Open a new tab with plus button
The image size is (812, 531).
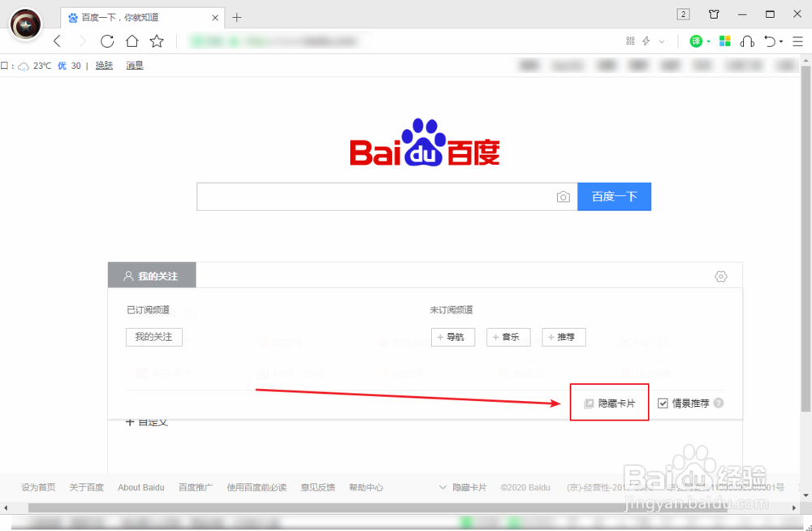click(236, 18)
